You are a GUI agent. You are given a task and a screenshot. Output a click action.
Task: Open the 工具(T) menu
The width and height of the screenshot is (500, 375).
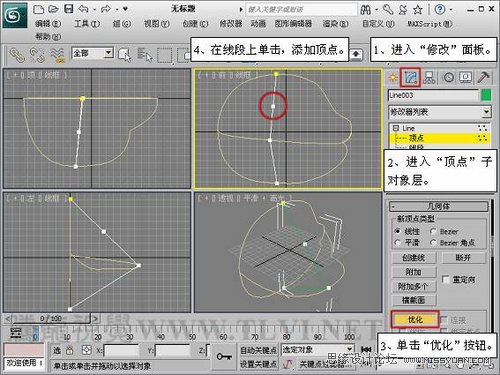click(x=86, y=24)
